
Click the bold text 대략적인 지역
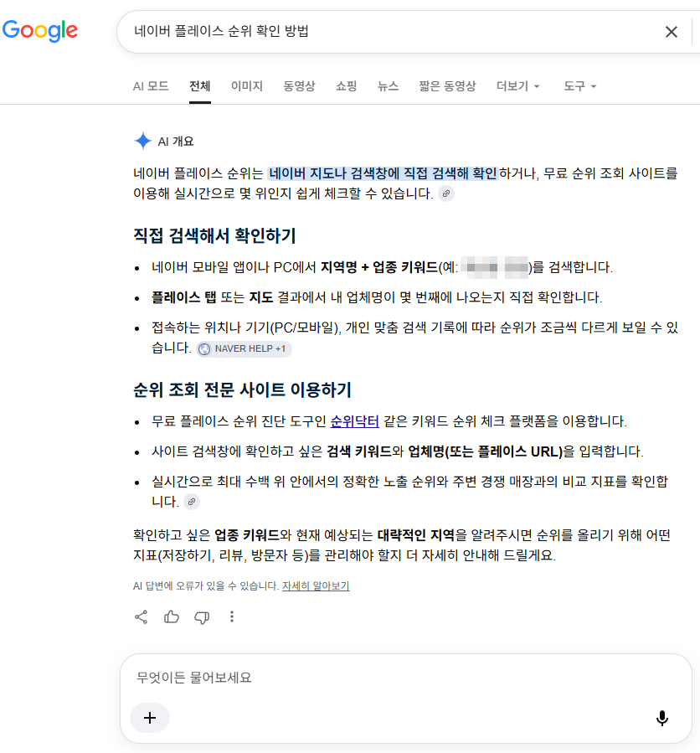tap(416, 535)
